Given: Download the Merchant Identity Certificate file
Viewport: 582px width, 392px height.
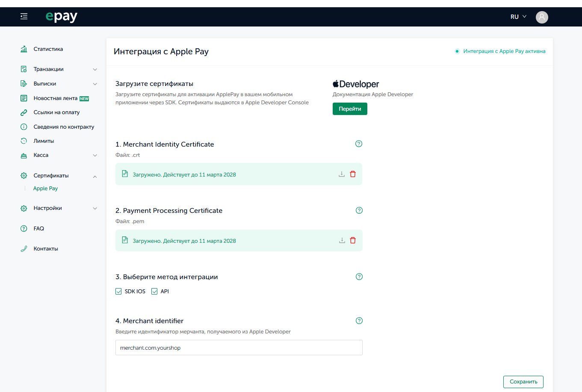Looking at the screenshot, I should 342,174.
